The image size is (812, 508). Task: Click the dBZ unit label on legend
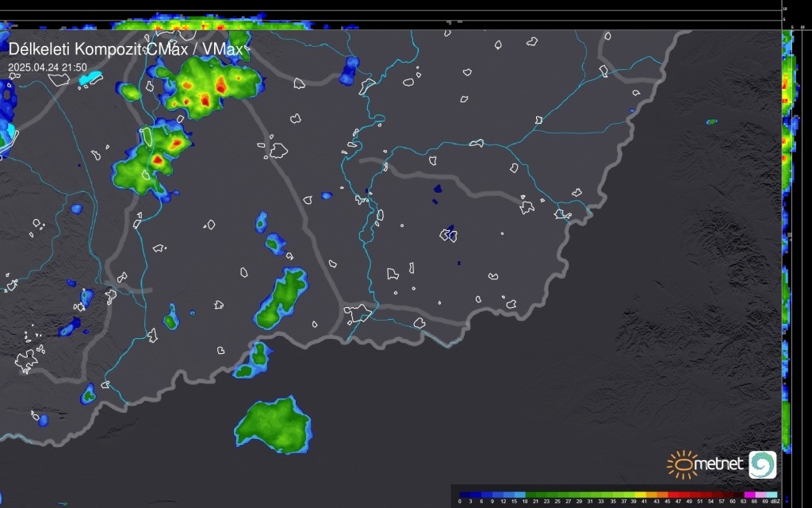(776, 502)
